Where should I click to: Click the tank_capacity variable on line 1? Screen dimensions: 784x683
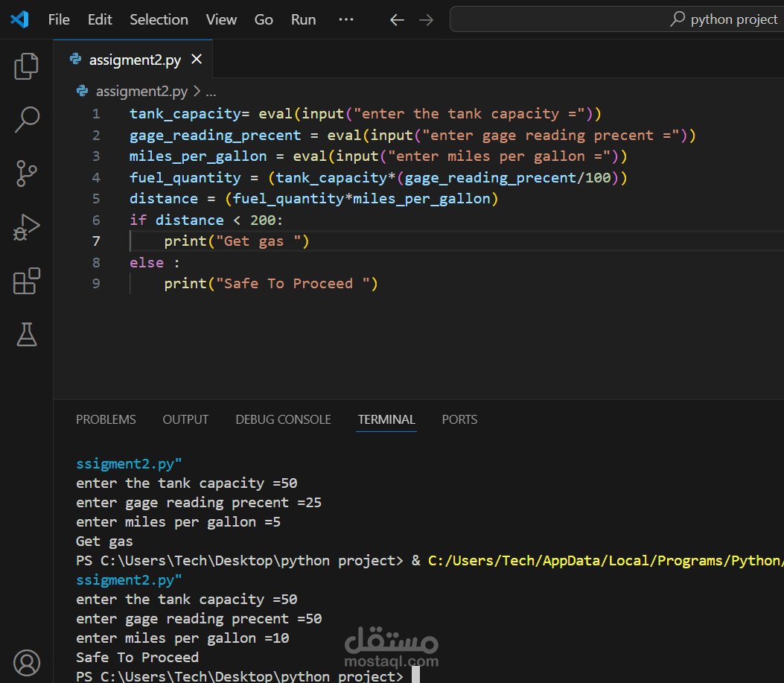(185, 114)
